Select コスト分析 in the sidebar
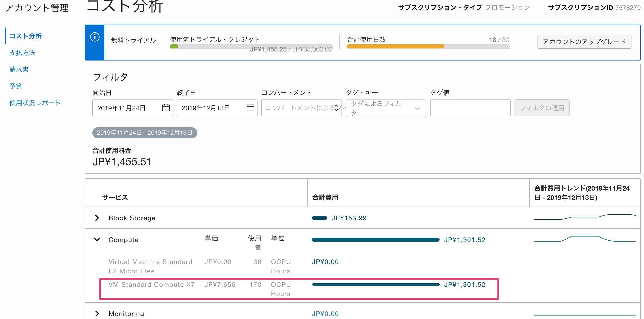The image size is (644, 319). (x=26, y=36)
